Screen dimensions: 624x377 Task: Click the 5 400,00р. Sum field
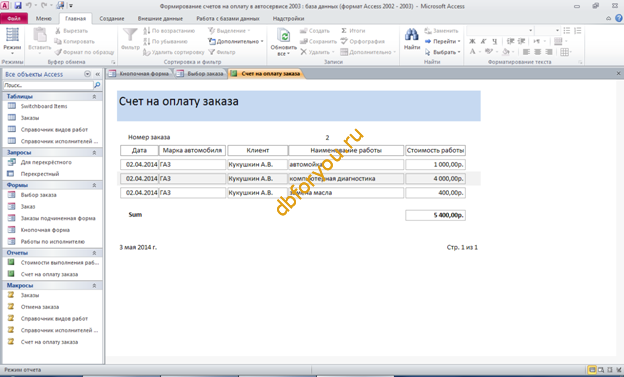(435, 215)
